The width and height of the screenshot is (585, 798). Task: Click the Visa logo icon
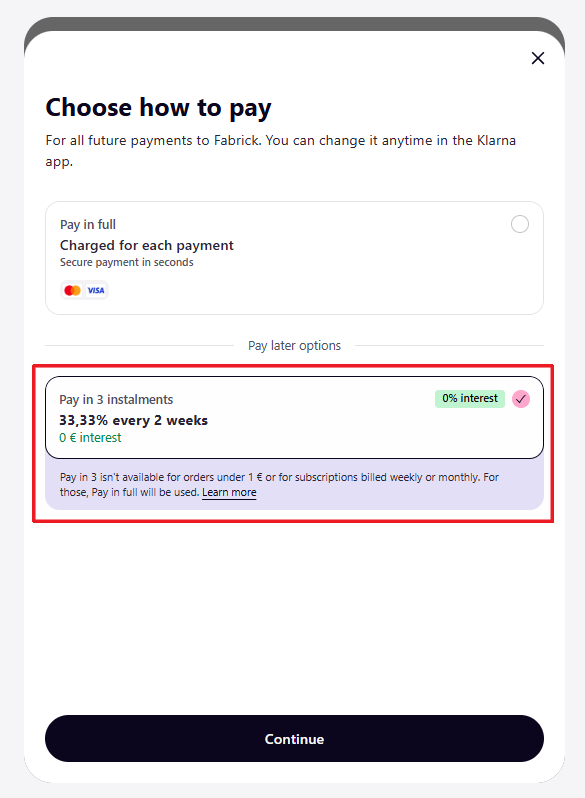point(96,290)
